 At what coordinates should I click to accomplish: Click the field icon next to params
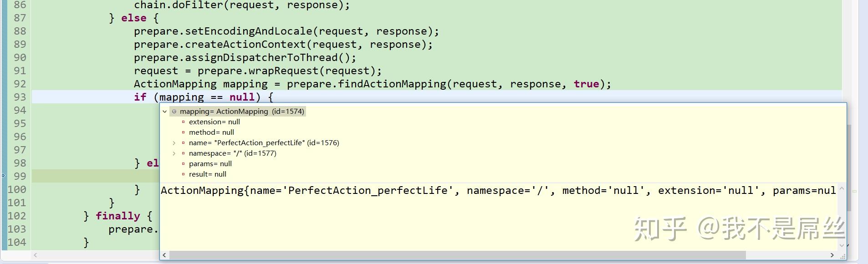pyautogui.click(x=183, y=164)
